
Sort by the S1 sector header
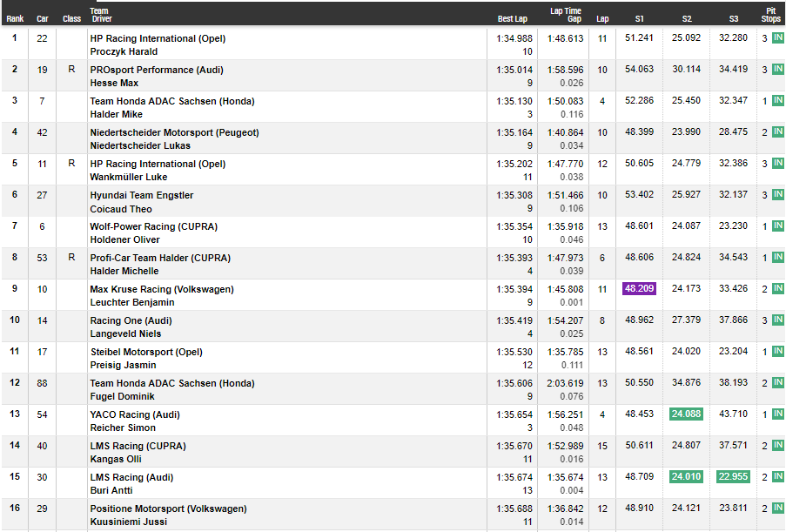point(639,18)
